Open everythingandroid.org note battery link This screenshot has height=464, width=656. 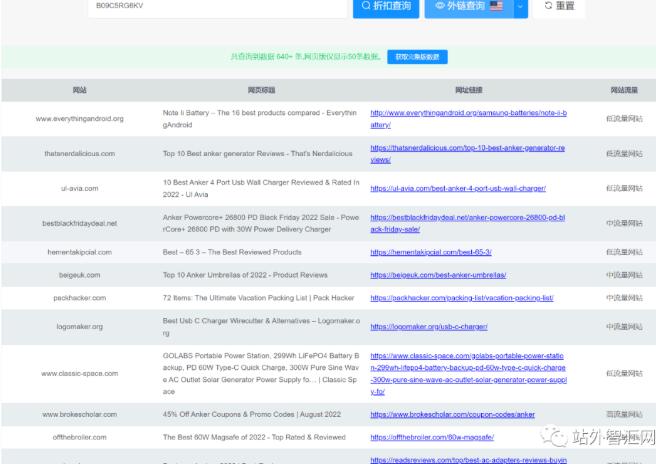click(x=468, y=119)
